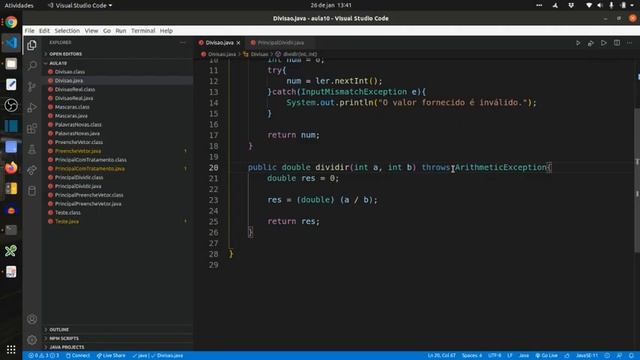
Task: Open the Edit menu
Action: click(x=44, y=31)
